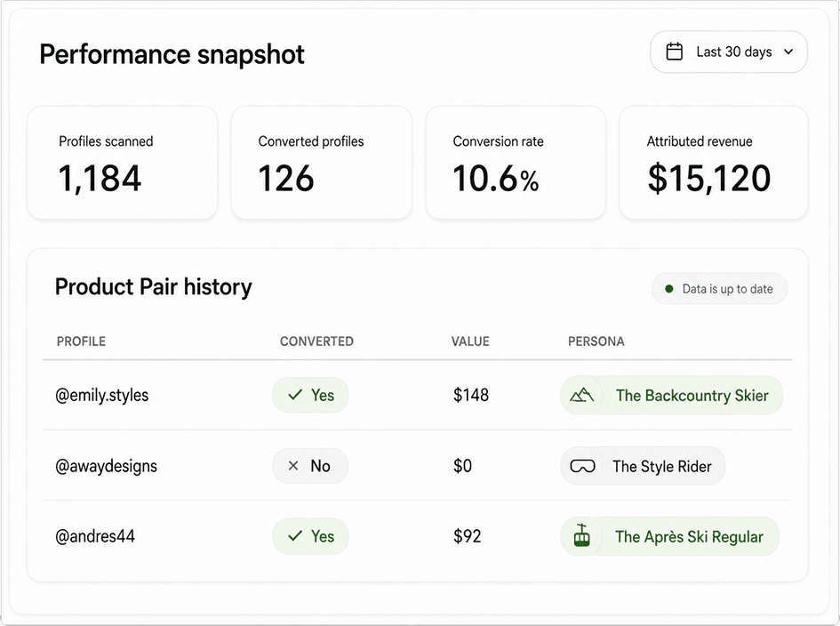Sort by the VALUE column header
Screen dimensions: 840x626
[470, 341]
